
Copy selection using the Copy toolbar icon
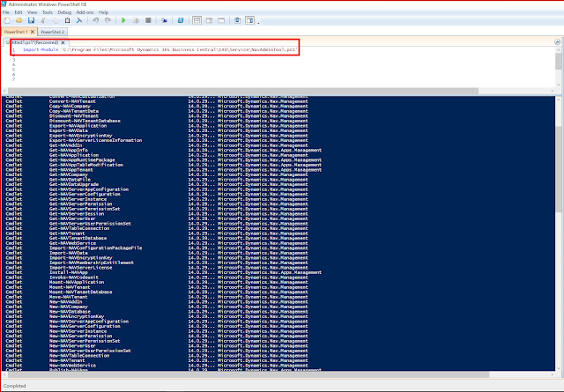click(x=55, y=20)
